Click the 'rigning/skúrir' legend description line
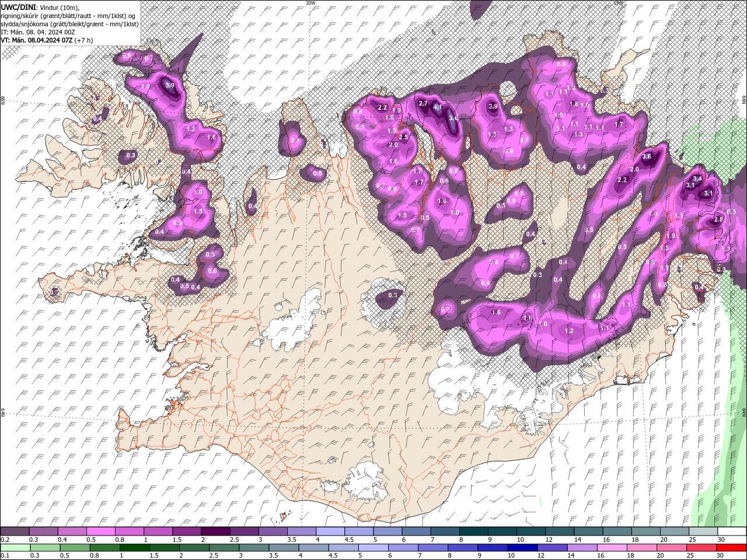This screenshot has height=560, width=747. pyautogui.click(x=69, y=16)
